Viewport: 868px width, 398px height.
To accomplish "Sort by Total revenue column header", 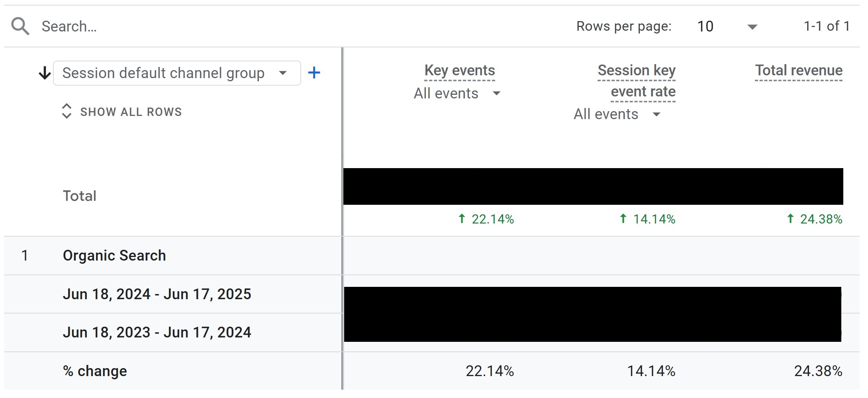I will click(798, 71).
